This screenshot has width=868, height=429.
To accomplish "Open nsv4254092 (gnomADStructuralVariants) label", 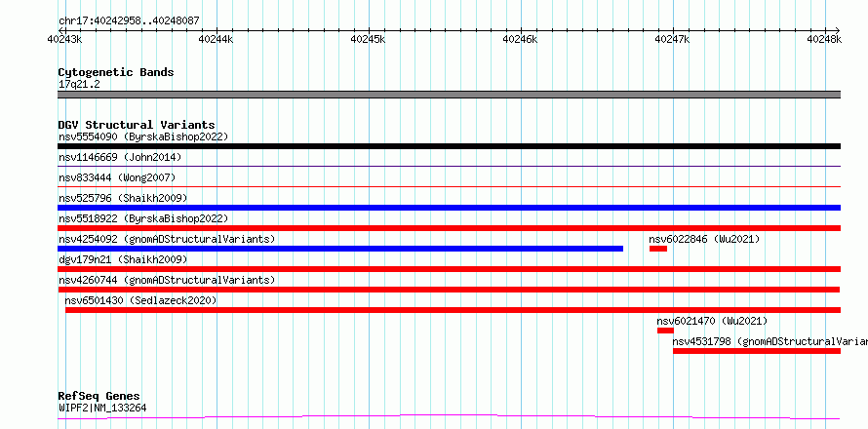I will [167, 239].
